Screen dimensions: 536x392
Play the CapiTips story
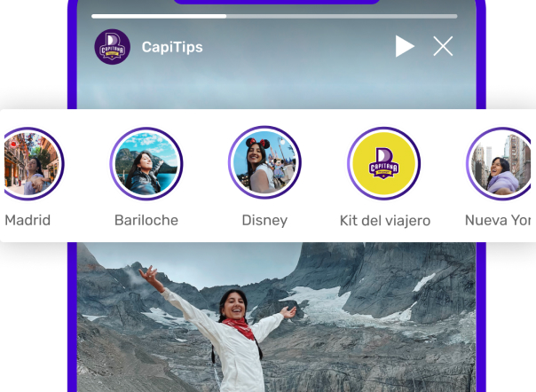405,46
